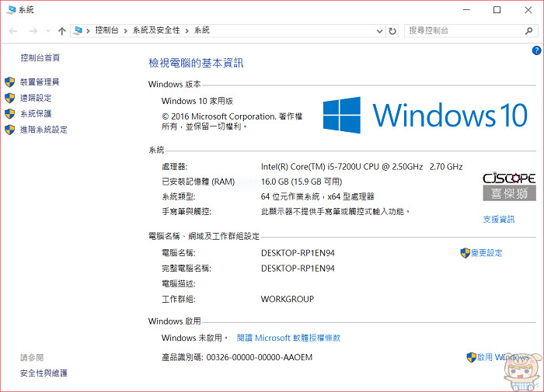This screenshot has width=544, height=392.
Task: Click the Forward navigation arrow
Action: click(33, 31)
